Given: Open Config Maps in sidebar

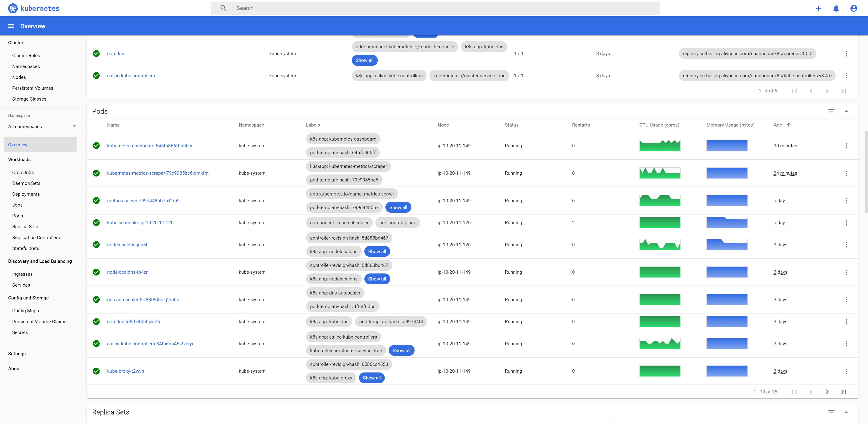Looking at the screenshot, I should pyautogui.click(x=25, y=311).
